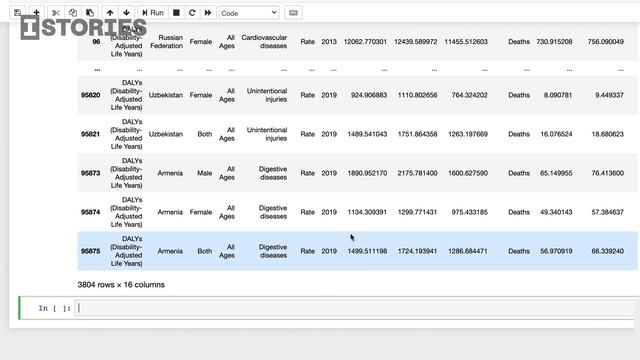Select row index 95820
Screen dimensions: 640x360
(x=90, y=95)
